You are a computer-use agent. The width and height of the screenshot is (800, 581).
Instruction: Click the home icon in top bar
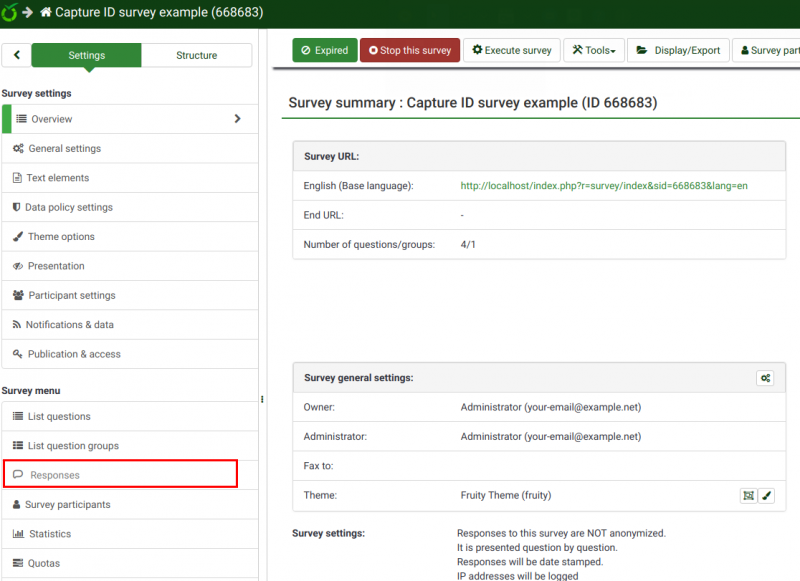click(46, 12)
